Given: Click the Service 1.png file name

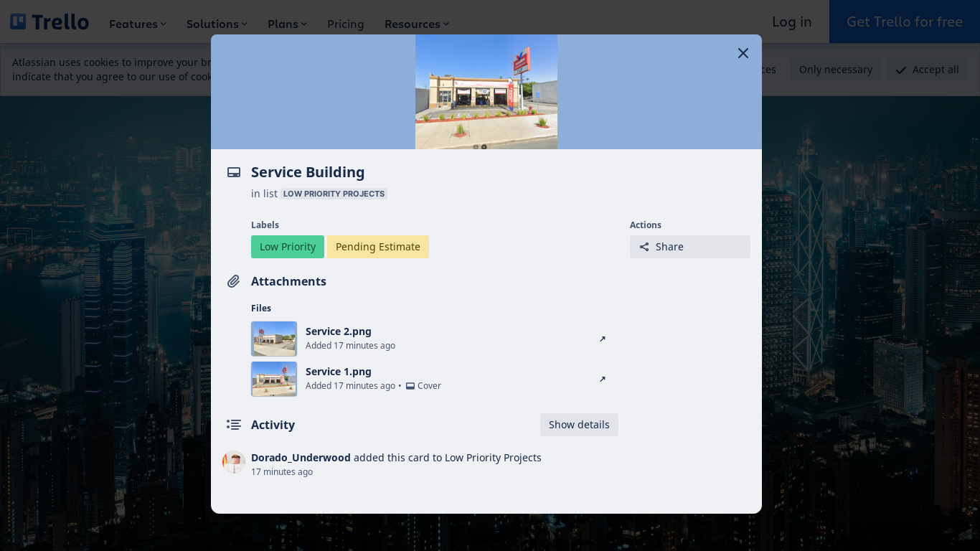Looking at the screenshot, I should [339, 372].
